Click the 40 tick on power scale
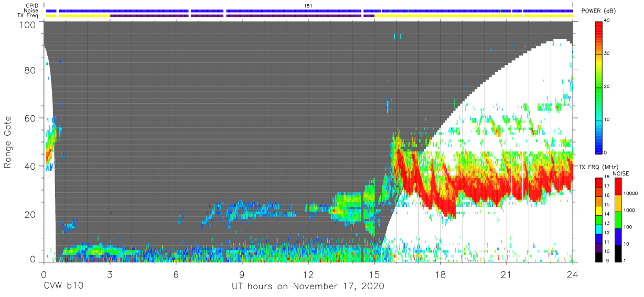The height and width of the screenshot is (297, 644). tap(607, 20)
